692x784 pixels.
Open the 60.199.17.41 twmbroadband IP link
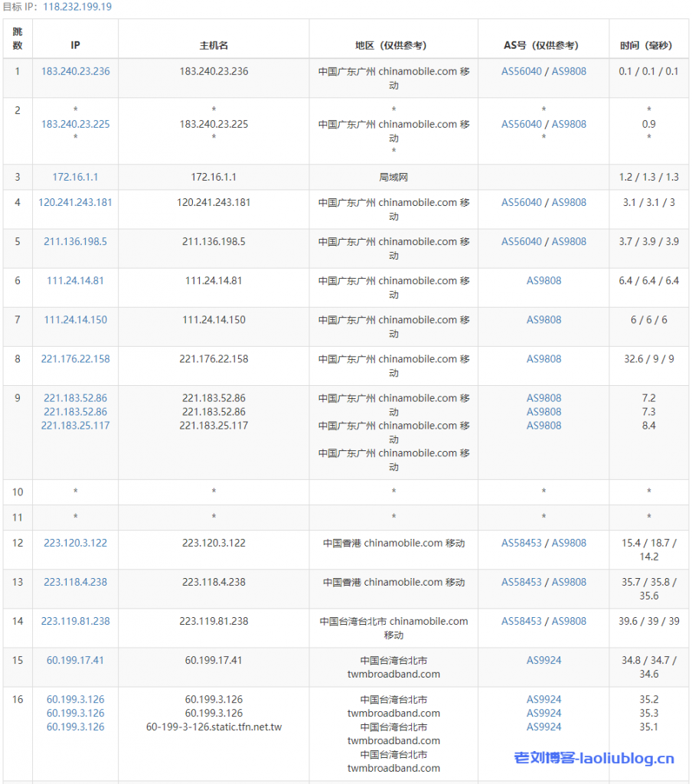[75, 659]
